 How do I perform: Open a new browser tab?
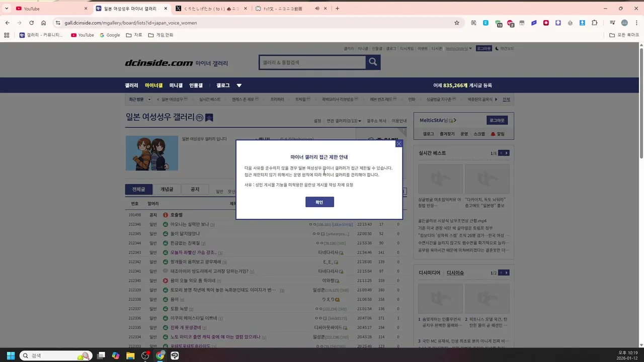[337, 9]
